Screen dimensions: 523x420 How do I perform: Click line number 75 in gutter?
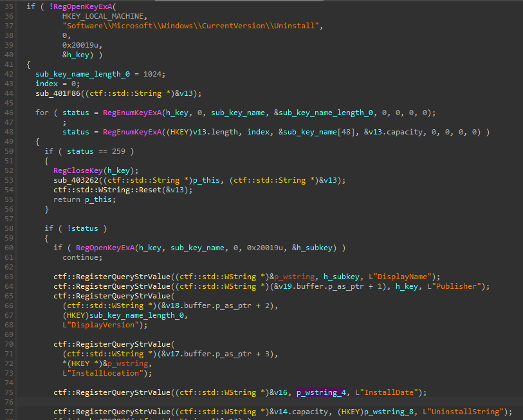tap(9, 392)
